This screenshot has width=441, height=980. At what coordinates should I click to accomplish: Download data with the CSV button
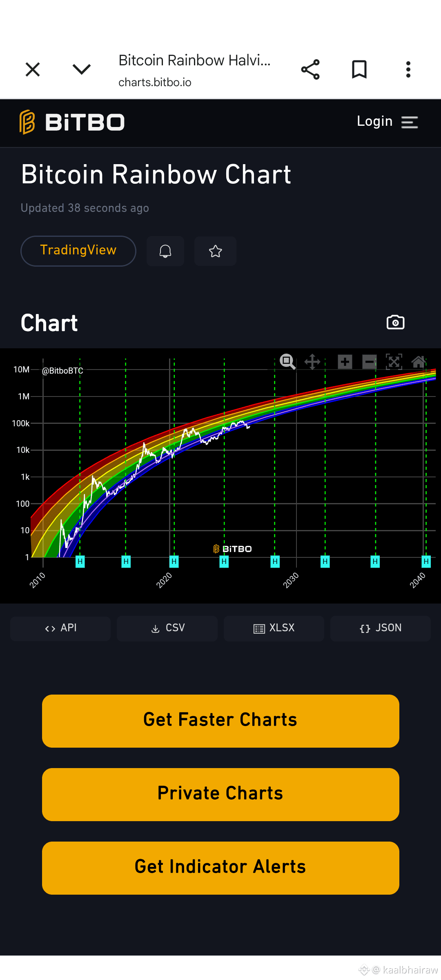167,628
